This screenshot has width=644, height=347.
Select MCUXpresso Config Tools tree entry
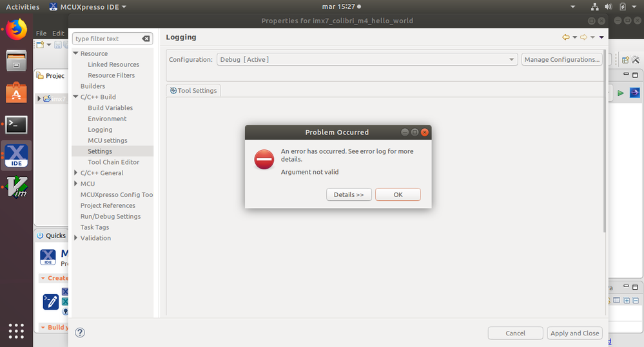coord(117,194)
